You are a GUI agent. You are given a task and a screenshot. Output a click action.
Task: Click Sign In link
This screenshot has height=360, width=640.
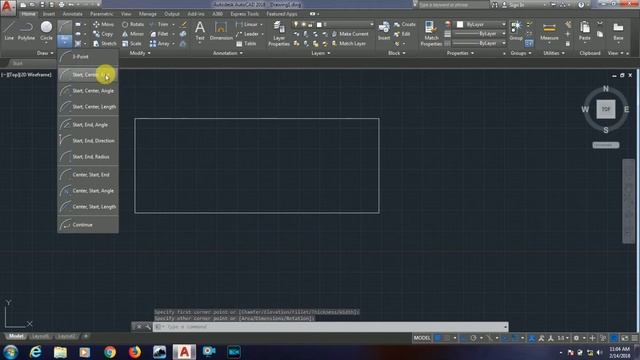click(513, 5)
